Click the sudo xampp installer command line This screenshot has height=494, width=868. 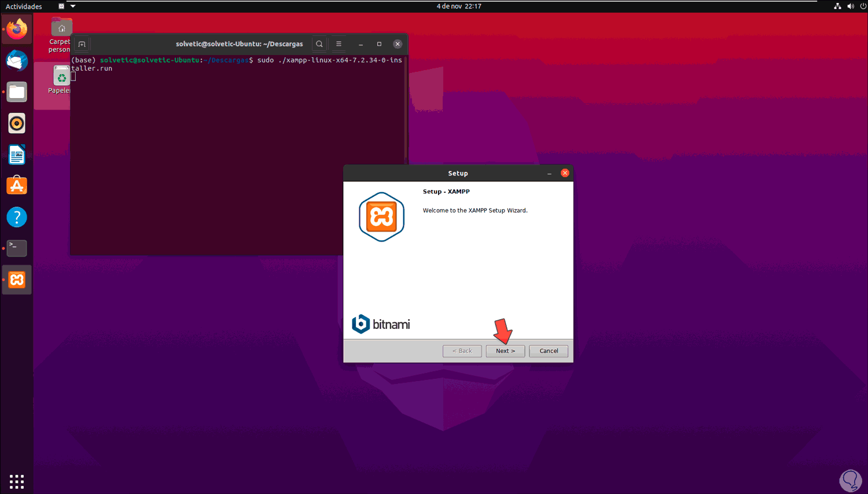coord(237,64)
